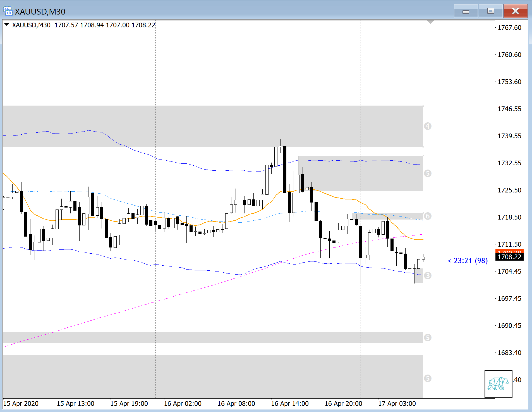This screenshot has height=412, width=532.
Task: Click the circled 5 marker near 1732.55
Action: click(x=428, y=173)
